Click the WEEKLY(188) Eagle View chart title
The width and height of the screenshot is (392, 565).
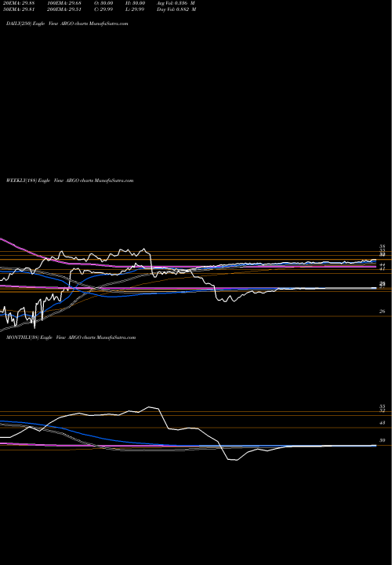[70, 180]
